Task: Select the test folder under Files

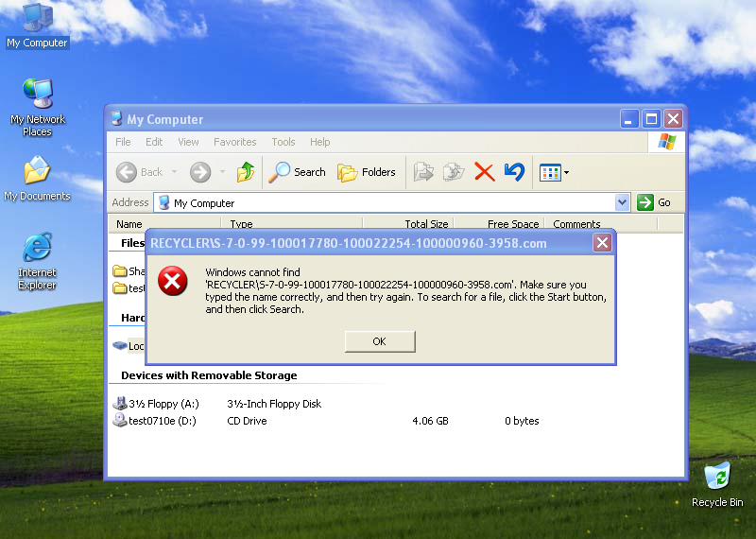Action: point(129,288)
